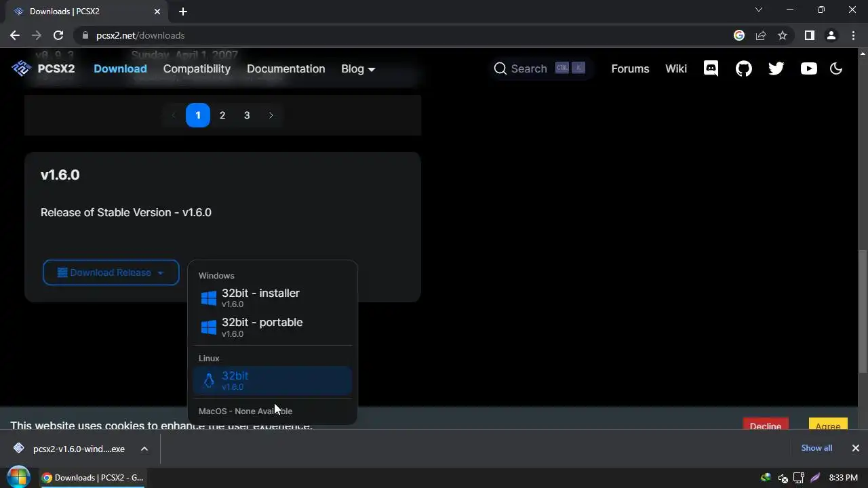Screen dimensions: 868x488
Task: Open the Compatibility nav item
Action: coord(197,68)
